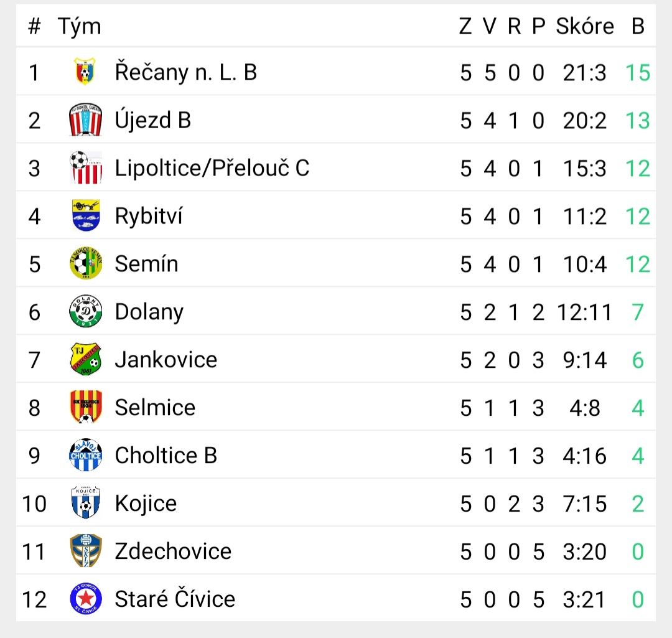Select Řečany's 21:3 score cell
Viewport: 672px width, 638px height.
(x=584, y=72)
